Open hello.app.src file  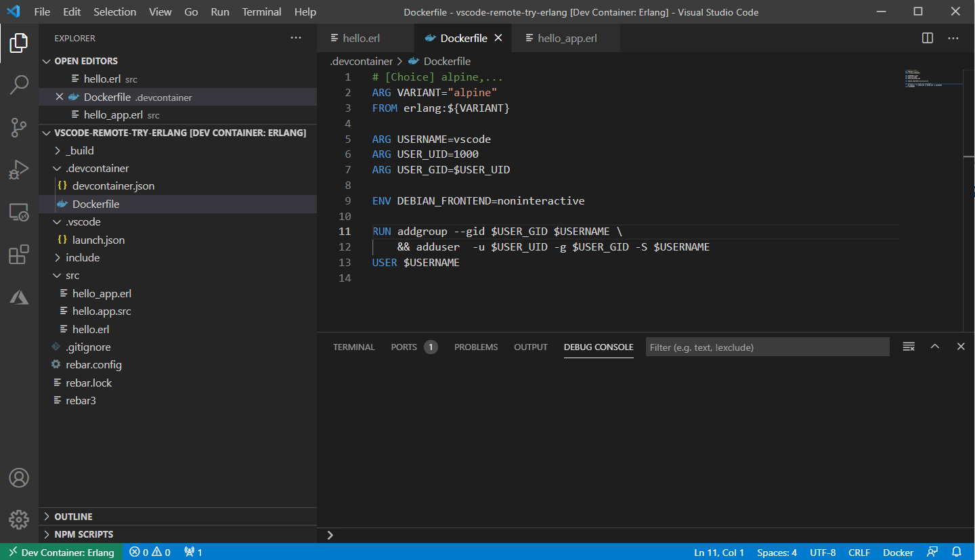pos(177,311)
